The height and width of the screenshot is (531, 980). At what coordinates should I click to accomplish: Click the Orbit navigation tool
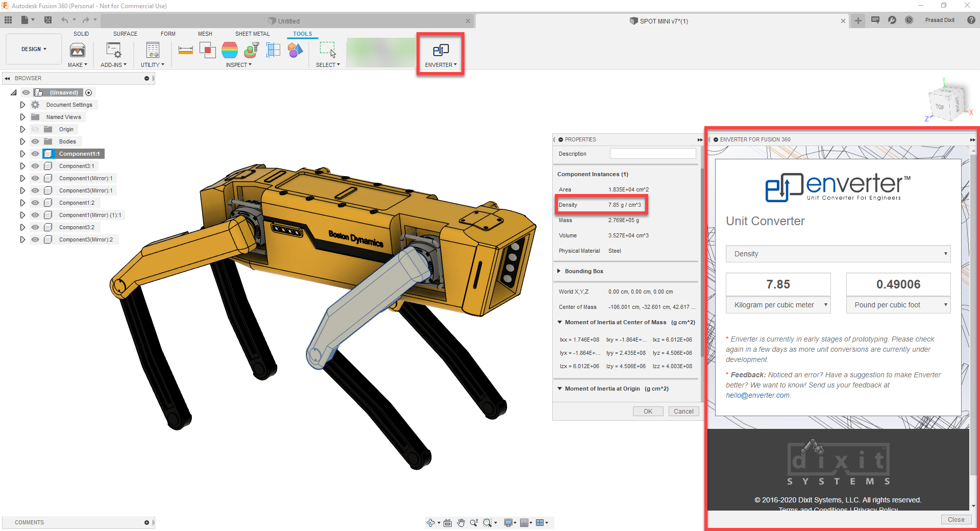(x=431, y=522)
